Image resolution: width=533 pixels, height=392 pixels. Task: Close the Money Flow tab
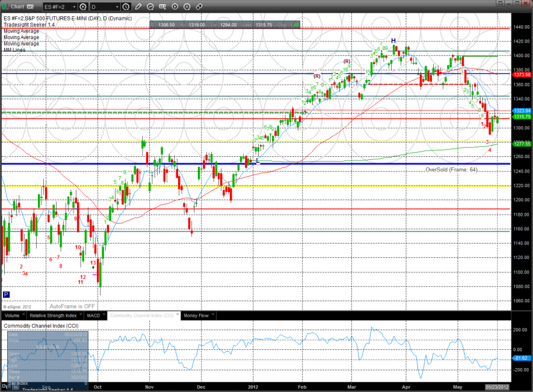213,314
